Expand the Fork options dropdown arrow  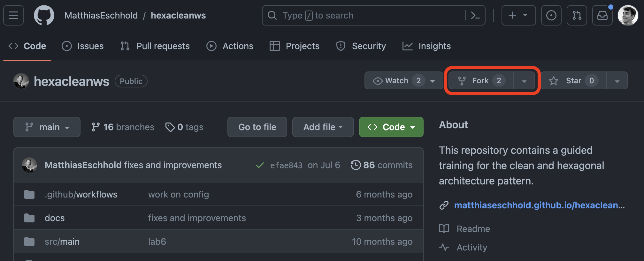(524, 81)
